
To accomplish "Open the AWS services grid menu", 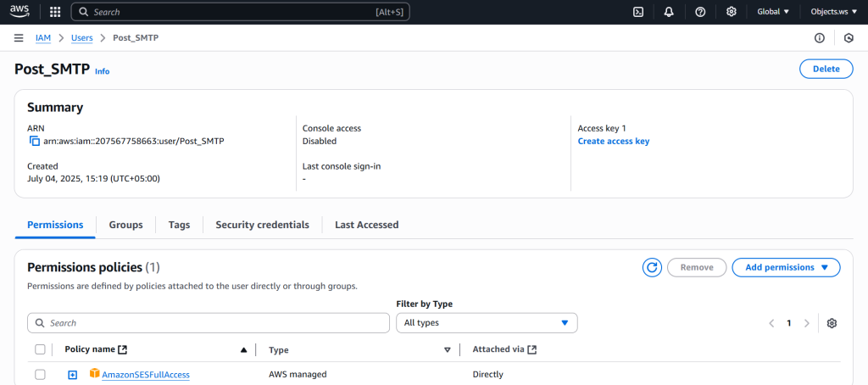I will point(55,12).
